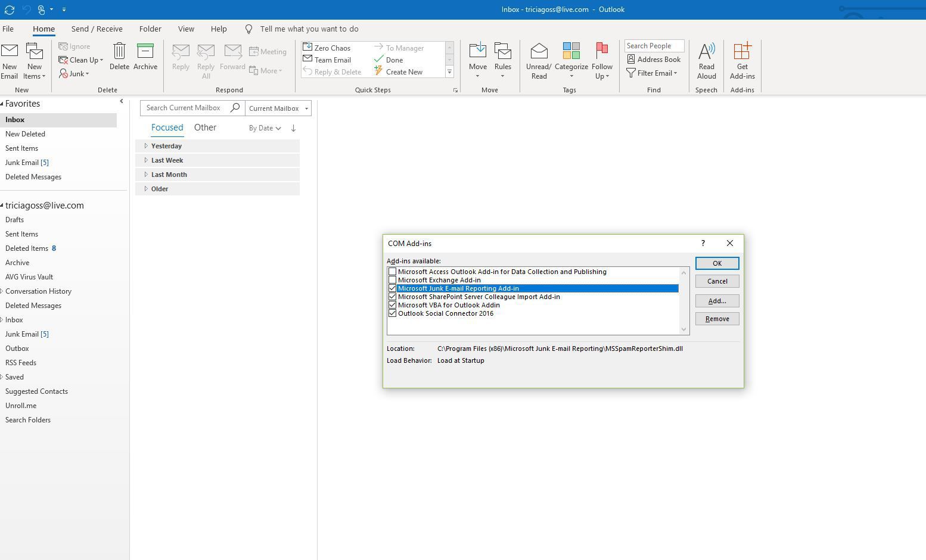Switch to the Other inbox tab

205,127
